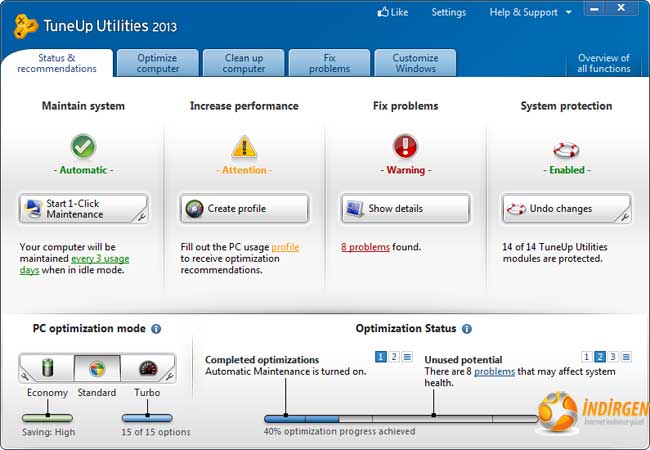
Task: Start 1-Click Maintenance
Action: coord(83,208)
